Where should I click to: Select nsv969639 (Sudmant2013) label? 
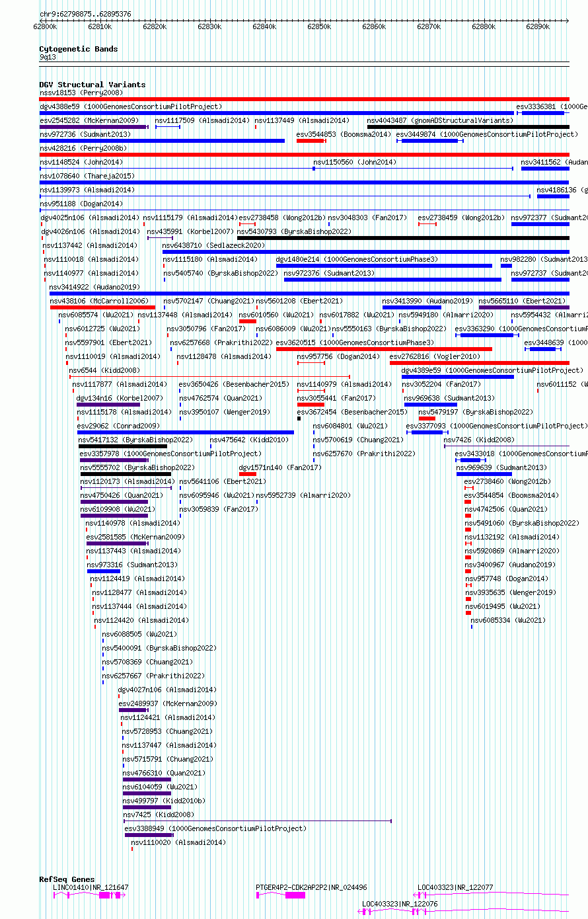[502, 467]
